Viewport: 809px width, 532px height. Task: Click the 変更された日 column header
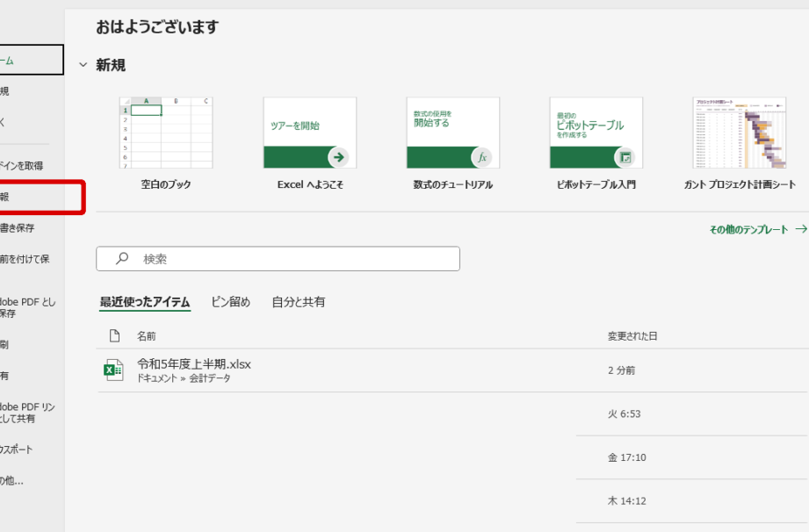pos(632,336)
